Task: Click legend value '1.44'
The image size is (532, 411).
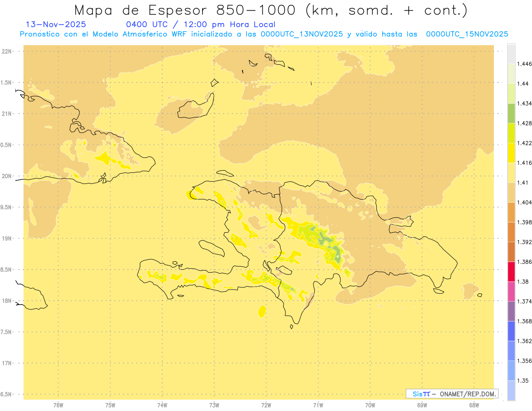Action: point(523,84)
